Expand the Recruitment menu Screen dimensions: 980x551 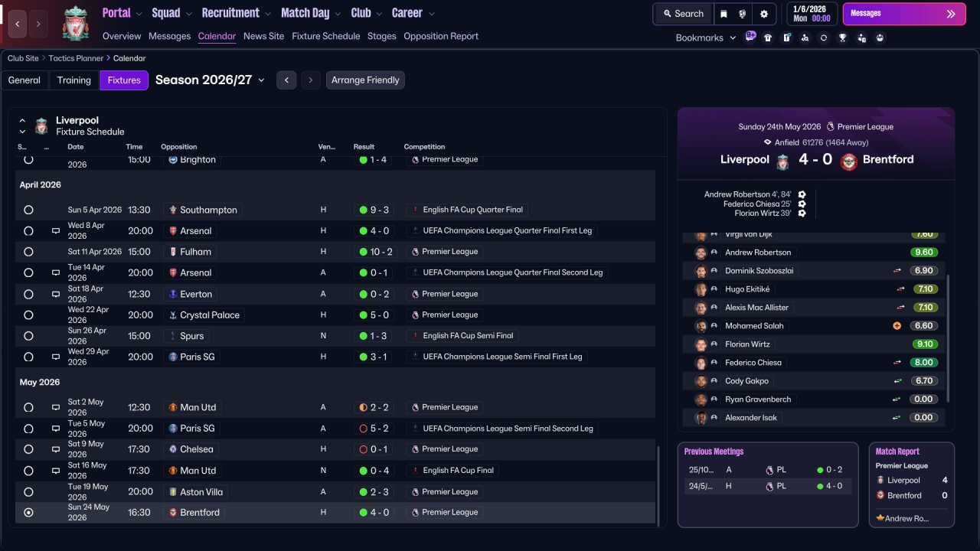[x=236, y=13]
